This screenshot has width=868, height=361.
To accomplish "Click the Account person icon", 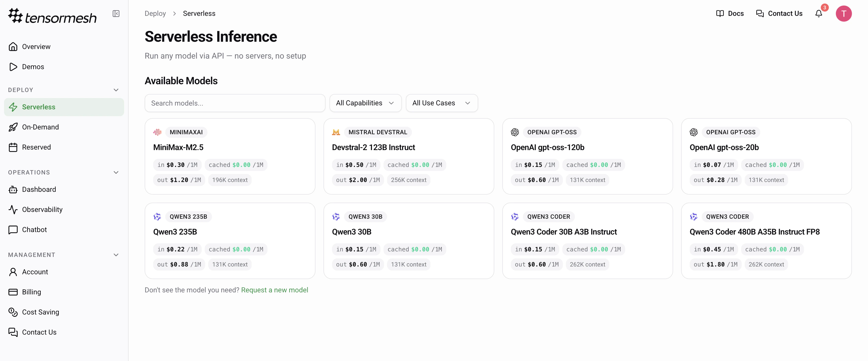I will click(x=13, y=272).
